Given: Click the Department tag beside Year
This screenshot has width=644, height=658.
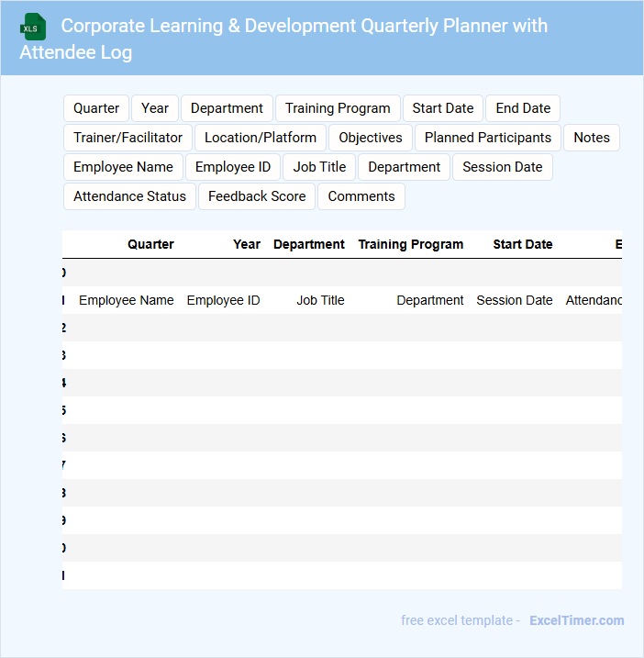Looking at the screenshot, I should (x=227, y=108).
